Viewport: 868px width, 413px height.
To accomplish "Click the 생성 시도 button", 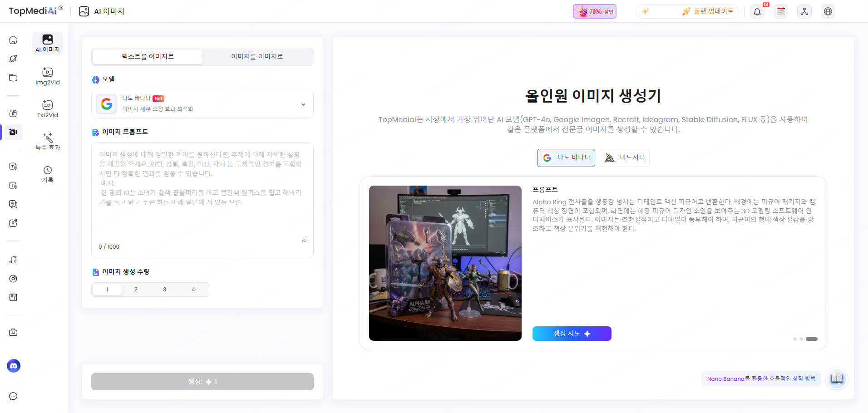I will (572, 334).
